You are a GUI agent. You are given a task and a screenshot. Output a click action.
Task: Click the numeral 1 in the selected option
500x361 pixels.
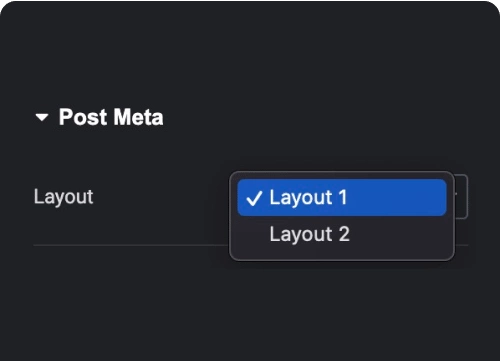(343, 197)
